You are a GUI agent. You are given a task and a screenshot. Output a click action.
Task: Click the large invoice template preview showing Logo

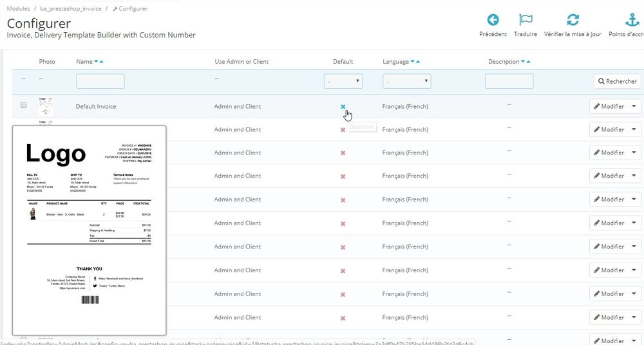89,230
